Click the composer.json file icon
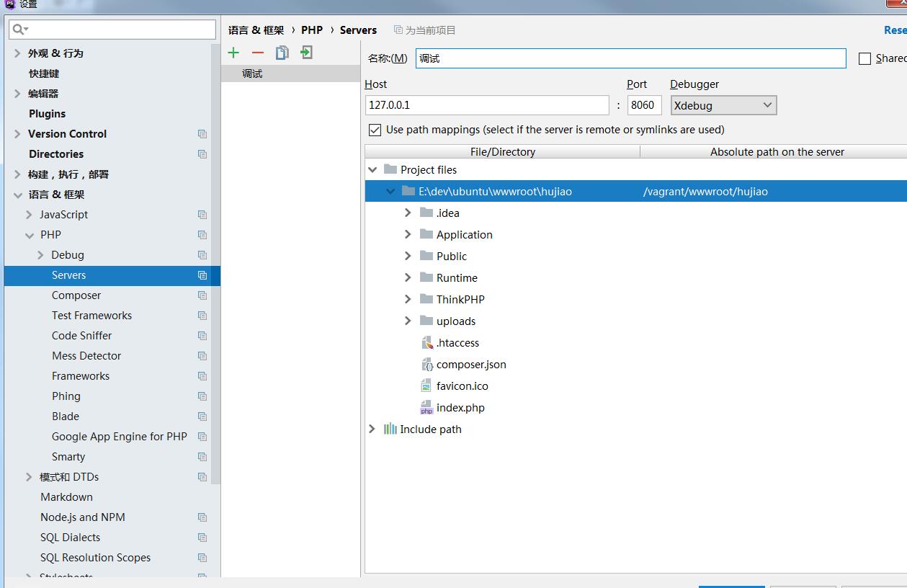The image size is (907, 588). pyautogui.click(x=426, y=365)
